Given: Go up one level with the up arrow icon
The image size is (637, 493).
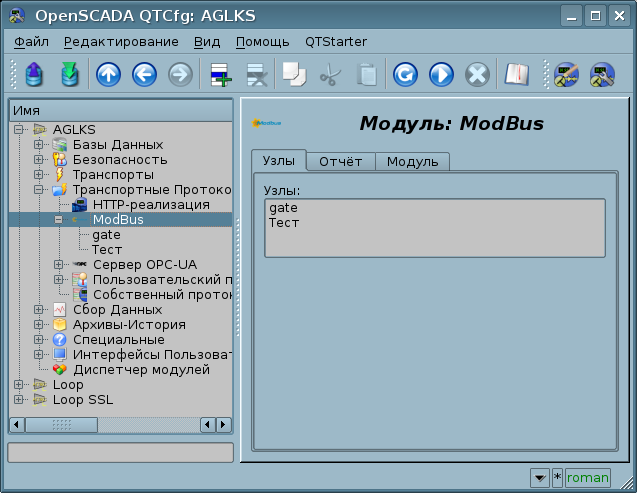Looking at the screenshot, I should tap(107, 75).
